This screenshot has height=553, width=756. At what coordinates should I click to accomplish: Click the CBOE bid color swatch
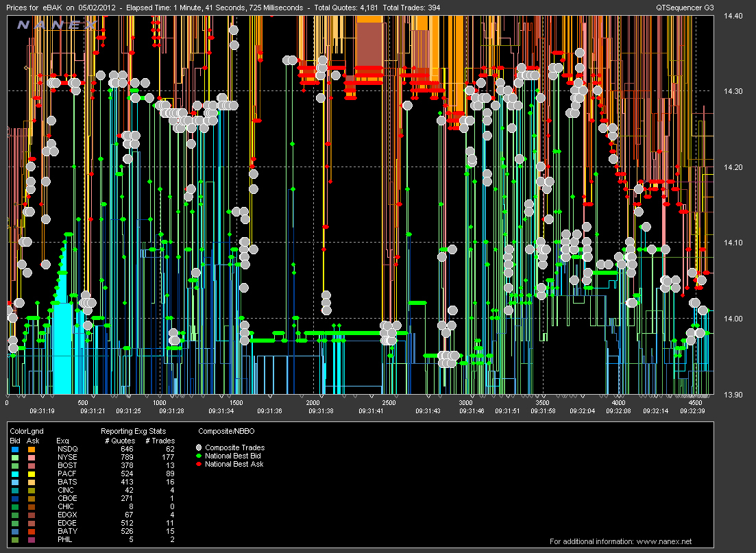pyautogui.click(x=15, y=498)
